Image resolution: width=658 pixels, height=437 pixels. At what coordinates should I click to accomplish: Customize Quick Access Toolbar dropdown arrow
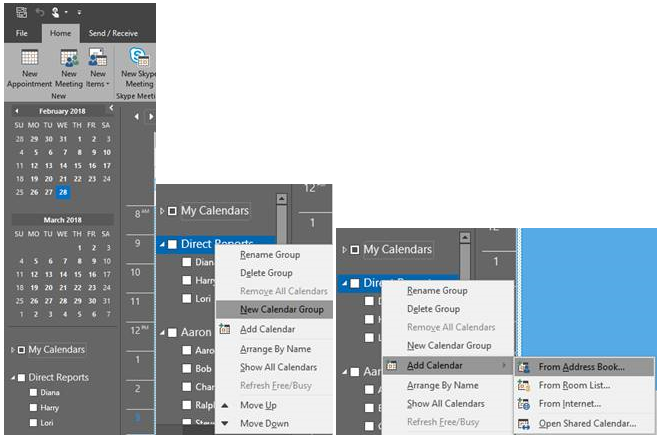(x=79, y=12)
